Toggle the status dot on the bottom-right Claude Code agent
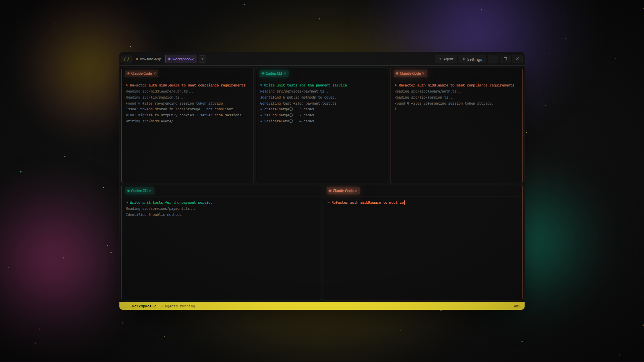Image resolution: width=644 pixels, height=362 pixels. click(x=331, y=191)
